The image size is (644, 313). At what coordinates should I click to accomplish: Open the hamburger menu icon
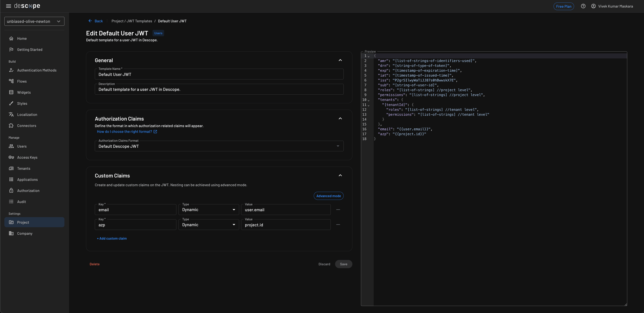pyautogui.click(x=9, y=6)
